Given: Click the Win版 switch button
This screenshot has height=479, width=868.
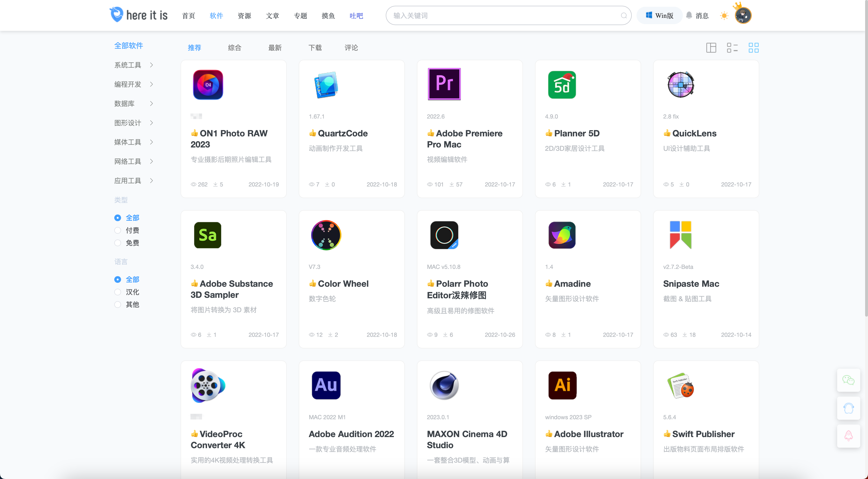Looking at the screenshot, I should click(x=659, y=15).
